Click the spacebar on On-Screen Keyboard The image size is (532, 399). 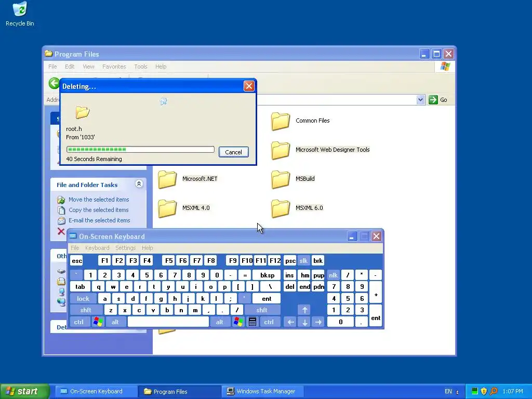(x=168, y=322)
